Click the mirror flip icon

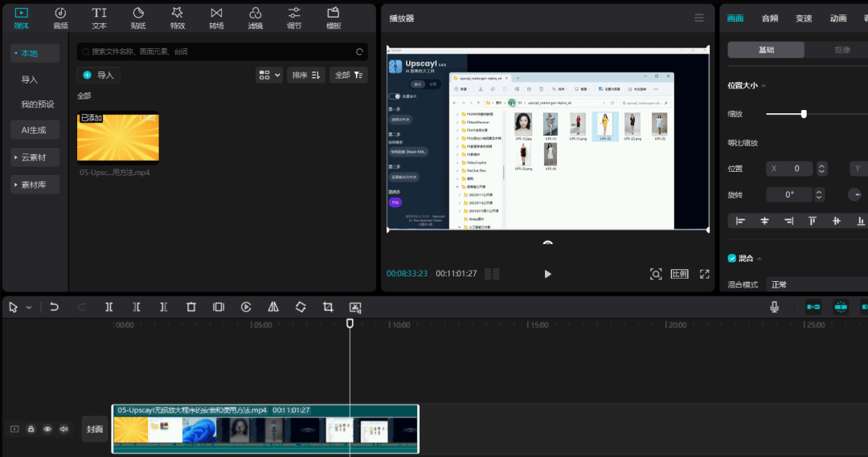click(x=273, y=307)
